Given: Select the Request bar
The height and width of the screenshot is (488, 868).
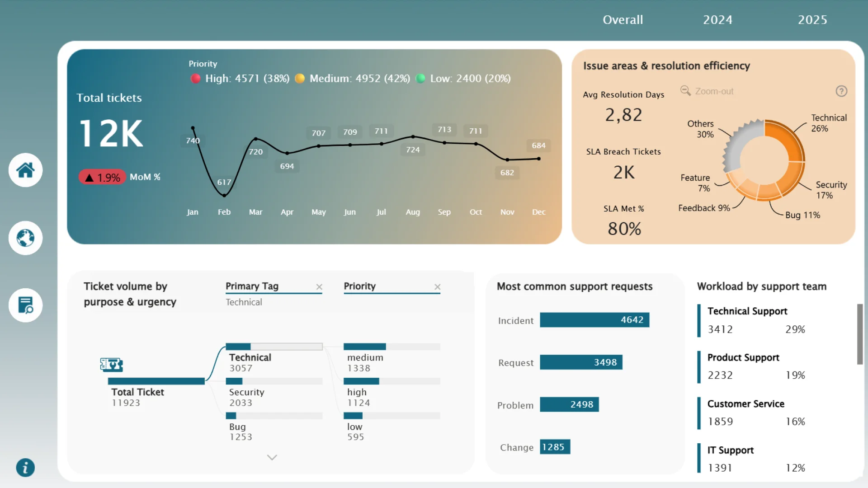Looking at the screenshot, I should click(581, 362).
